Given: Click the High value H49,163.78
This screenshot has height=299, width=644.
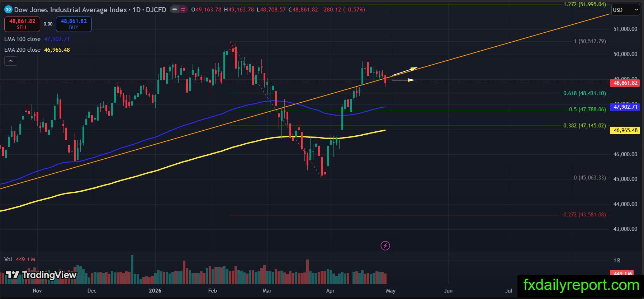Looking at the screenshot, I should 239,10.
